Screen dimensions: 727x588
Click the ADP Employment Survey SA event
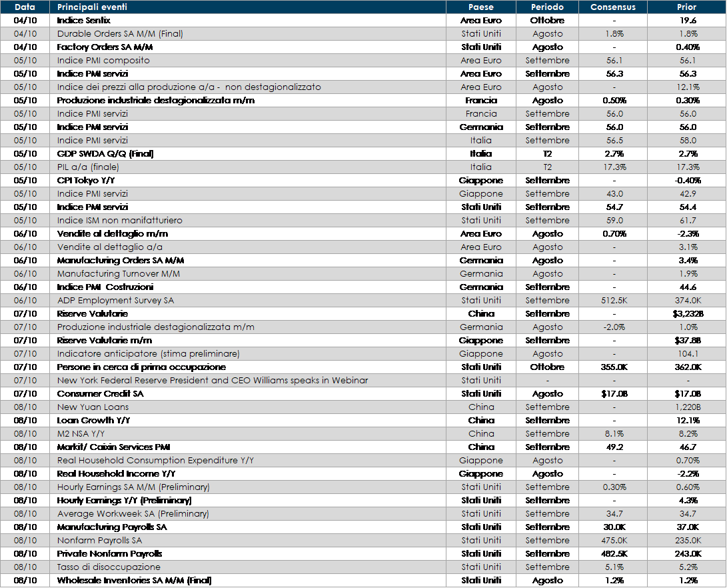tap(115, 301)
